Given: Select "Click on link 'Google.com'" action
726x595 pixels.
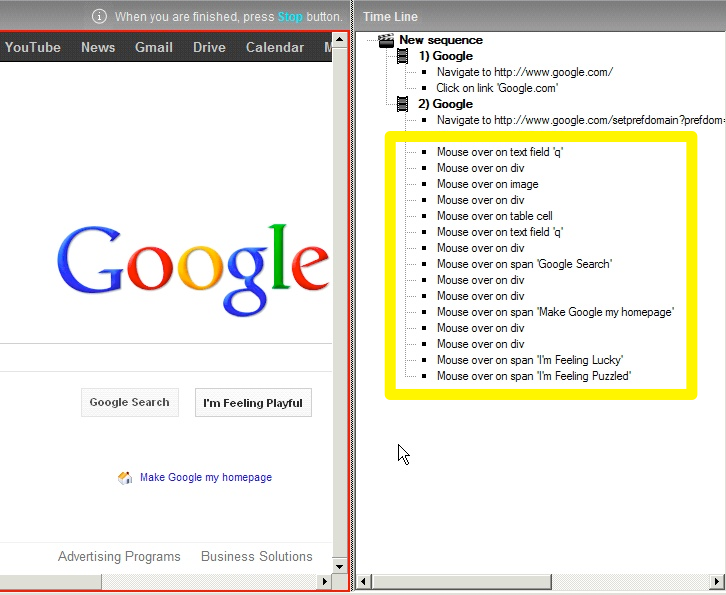Looking at the screenshot, I should (x=497, y=88).
